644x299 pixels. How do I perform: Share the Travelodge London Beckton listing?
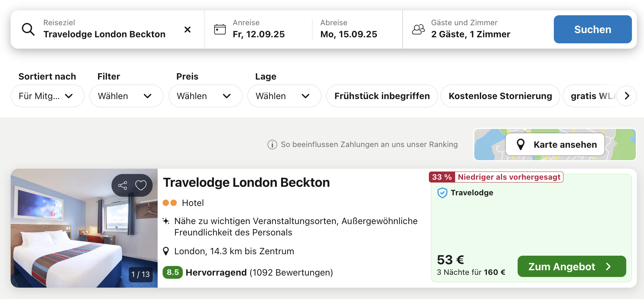point(122,185)
